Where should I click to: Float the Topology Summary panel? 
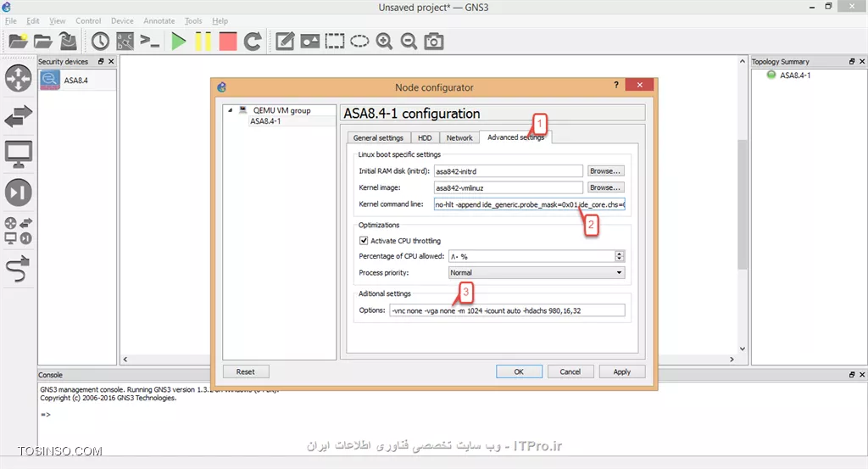click(851, 61)
